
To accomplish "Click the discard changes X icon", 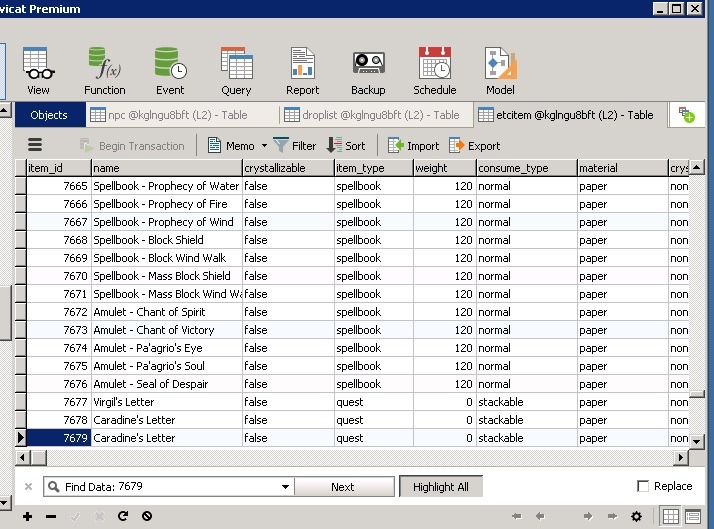I will (99, 516).
